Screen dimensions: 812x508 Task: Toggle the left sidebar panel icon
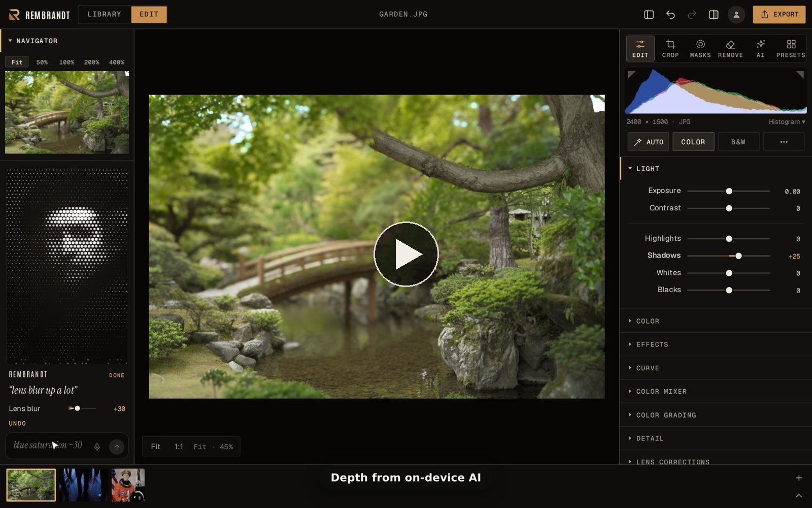649,15
